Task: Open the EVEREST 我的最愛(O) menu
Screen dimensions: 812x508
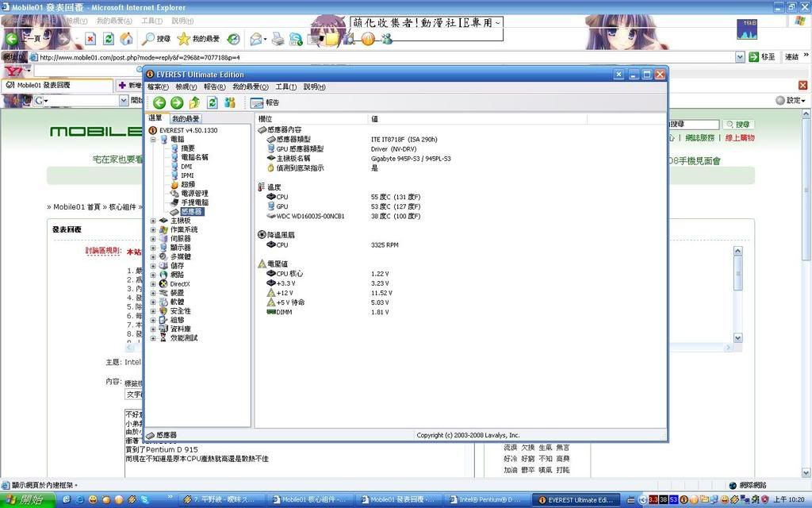Action: click(x=250, y=87)
